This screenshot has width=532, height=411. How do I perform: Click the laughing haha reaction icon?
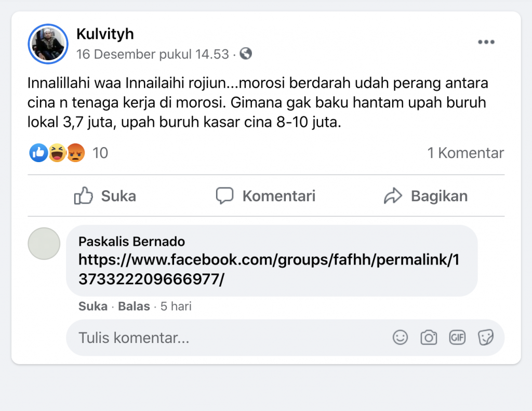(x=57, y=153)
